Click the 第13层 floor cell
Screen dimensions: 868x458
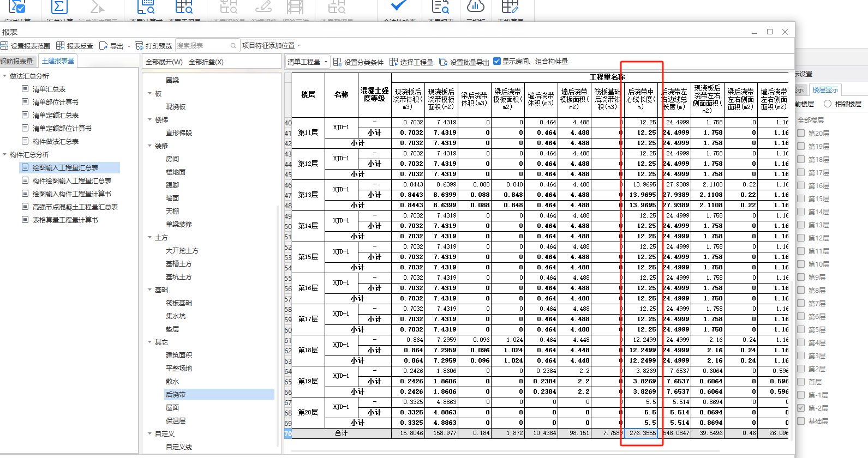tap(308, 195)
